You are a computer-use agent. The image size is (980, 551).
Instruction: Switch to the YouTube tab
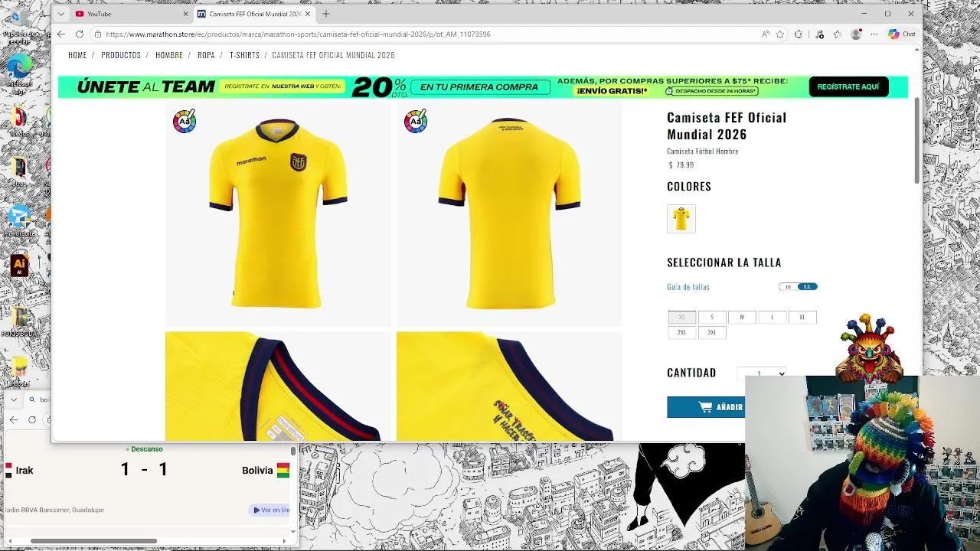click(129, 14)
